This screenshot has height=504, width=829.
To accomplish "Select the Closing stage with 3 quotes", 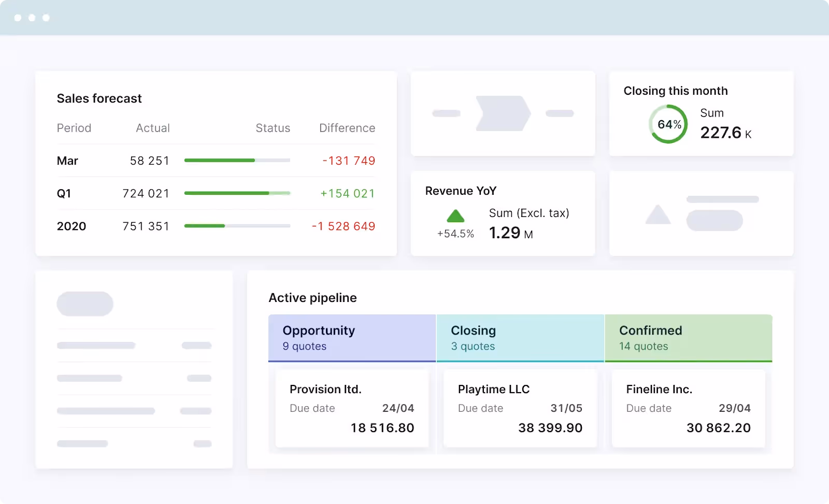I will coord(520,338).
